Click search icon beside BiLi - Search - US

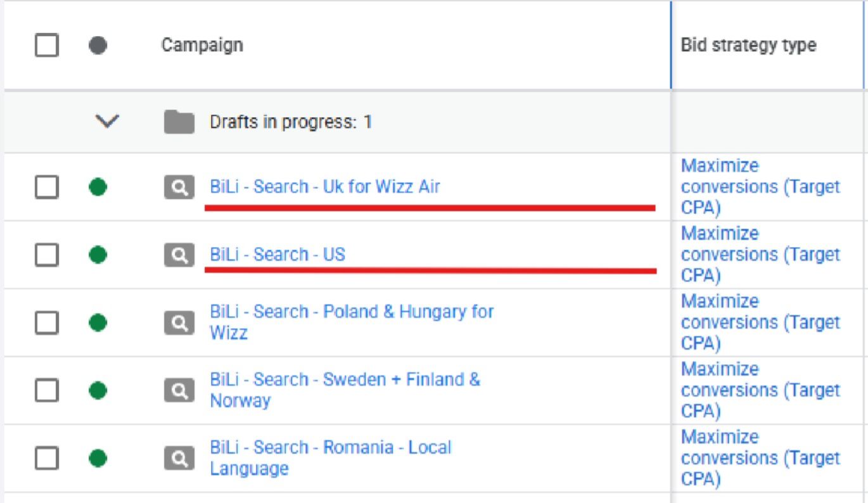pos(179,255)
